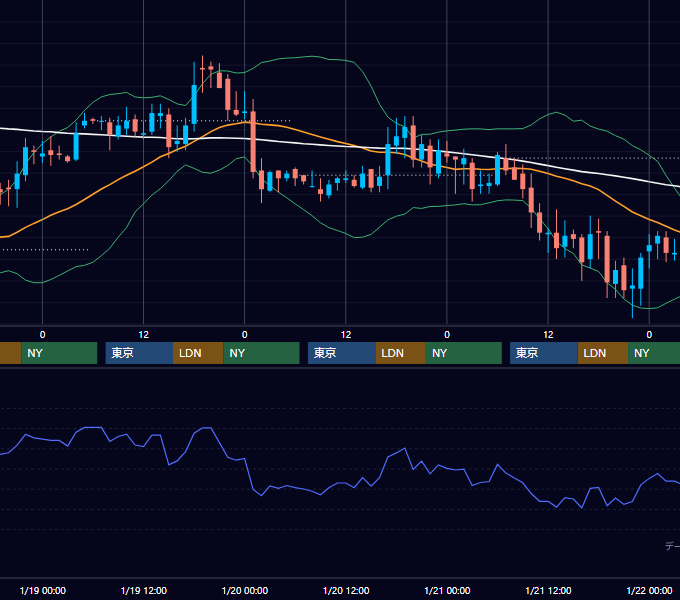This screenshot has width=680, height=600.
Task: Select the NY session block ending 1/20 morning
Action: (x=262, y=353)
